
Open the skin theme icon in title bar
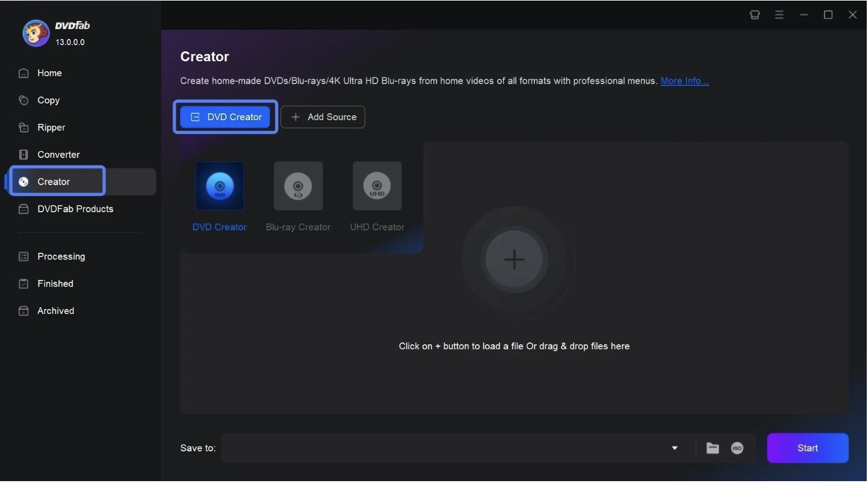pyautogui.click(x=755, y=15)
